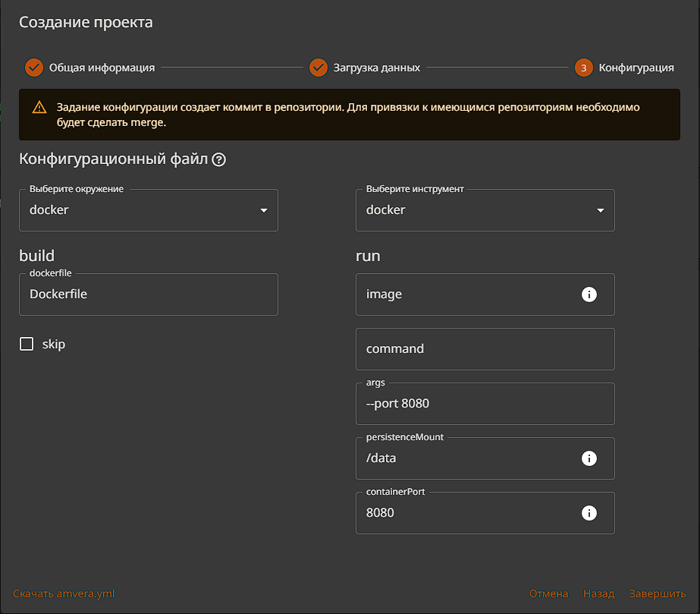Focus the dockerfile input field

coord(148,294)
